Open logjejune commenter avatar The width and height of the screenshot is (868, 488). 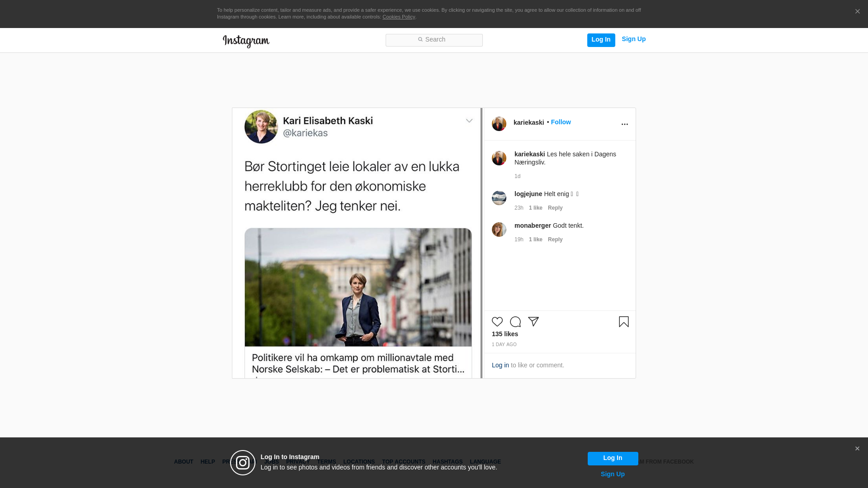499,198
